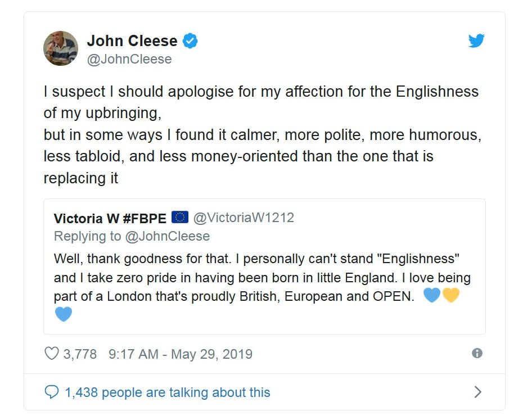527x420 pixels.
Task: Open the @JohnCleese handle in tweet header
Action: [129, 59]
